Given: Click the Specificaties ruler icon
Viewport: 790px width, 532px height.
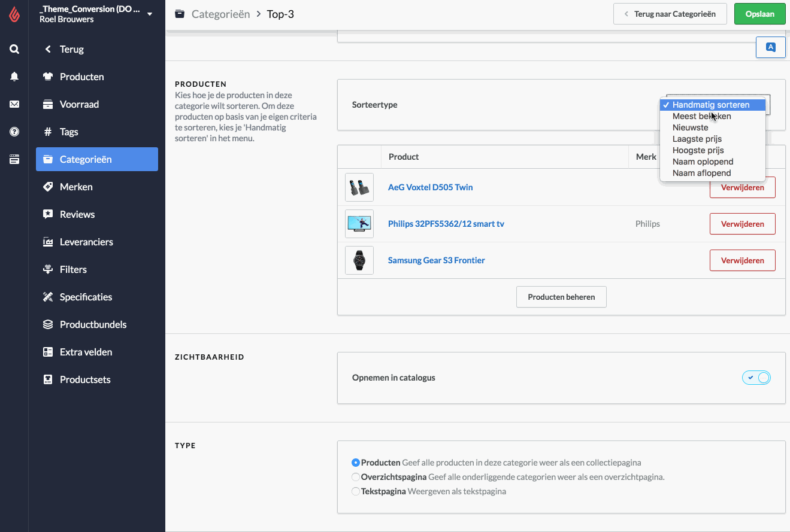Looking at the screenshot, I should click(x=48, y=297).
